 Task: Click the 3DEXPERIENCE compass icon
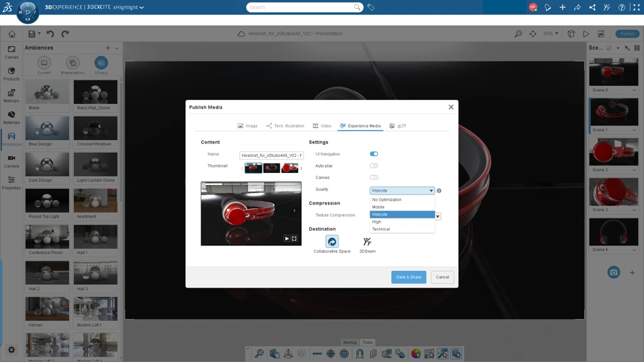28,12
